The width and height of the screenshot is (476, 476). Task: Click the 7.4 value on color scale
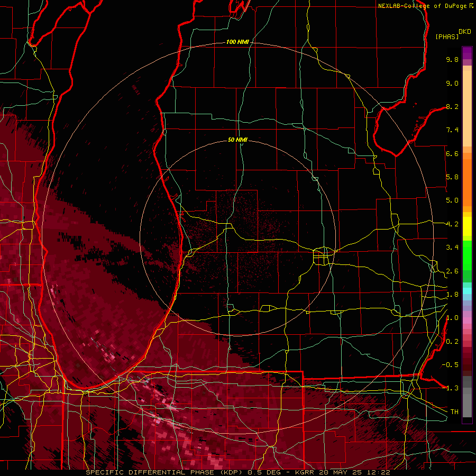click(x=452, y=130)
